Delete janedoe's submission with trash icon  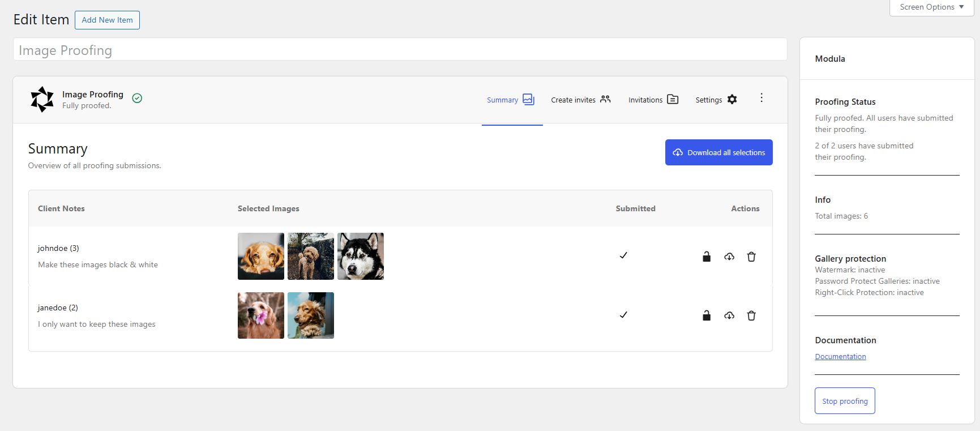[x=751, y=315]
